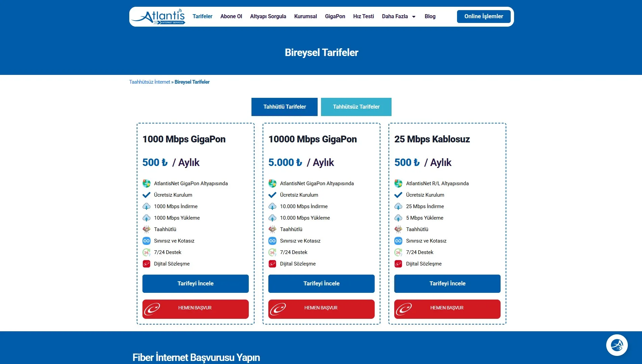This screenshot has height=364, width=642.
Task: Click the 10000 Mbps GigaPon heading
Action: click(313, 139)
